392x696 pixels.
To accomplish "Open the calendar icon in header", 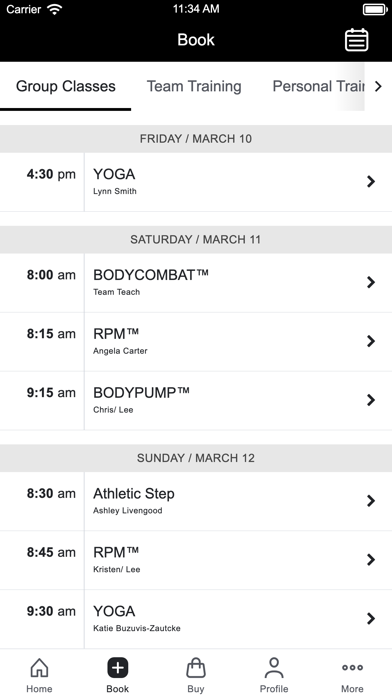I will (x=356, y=40).
